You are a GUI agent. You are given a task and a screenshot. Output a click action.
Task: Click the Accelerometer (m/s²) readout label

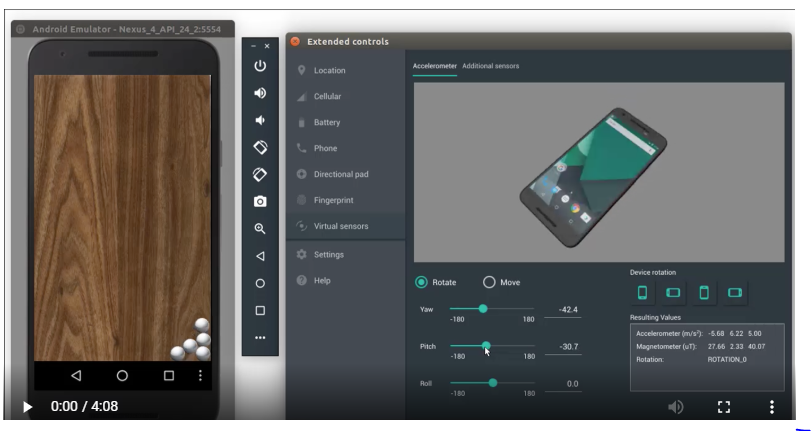coord(669,334)
